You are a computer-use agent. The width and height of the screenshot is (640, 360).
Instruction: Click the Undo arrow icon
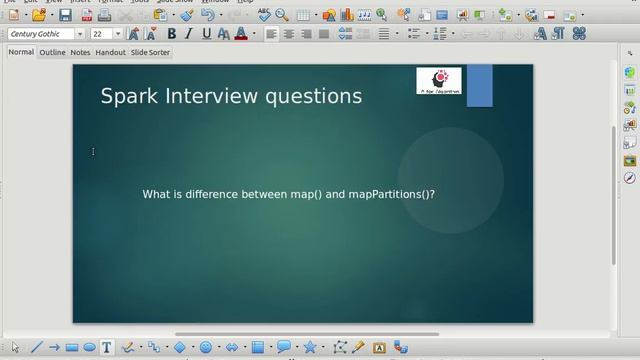208,15
